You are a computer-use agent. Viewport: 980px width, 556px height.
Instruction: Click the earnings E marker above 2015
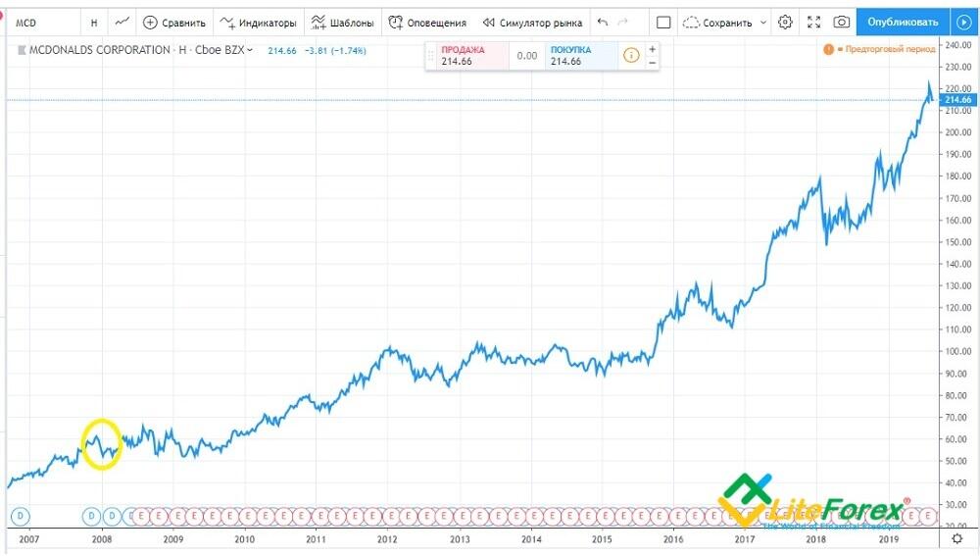tap(607, 516)
